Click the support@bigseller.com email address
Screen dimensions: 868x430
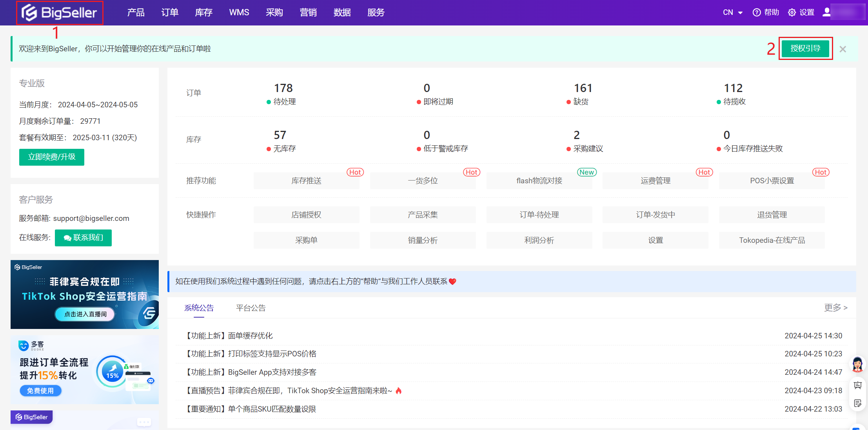pos(91,218)
